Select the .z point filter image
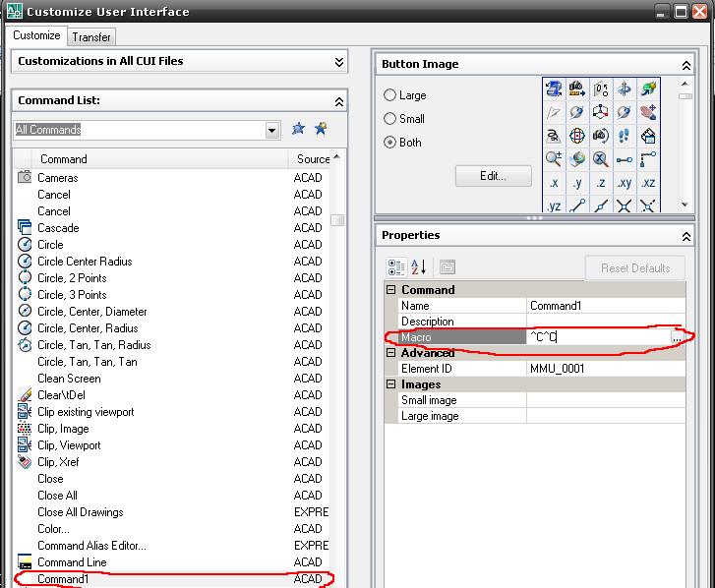715x588 pixels. pos(601,183)
